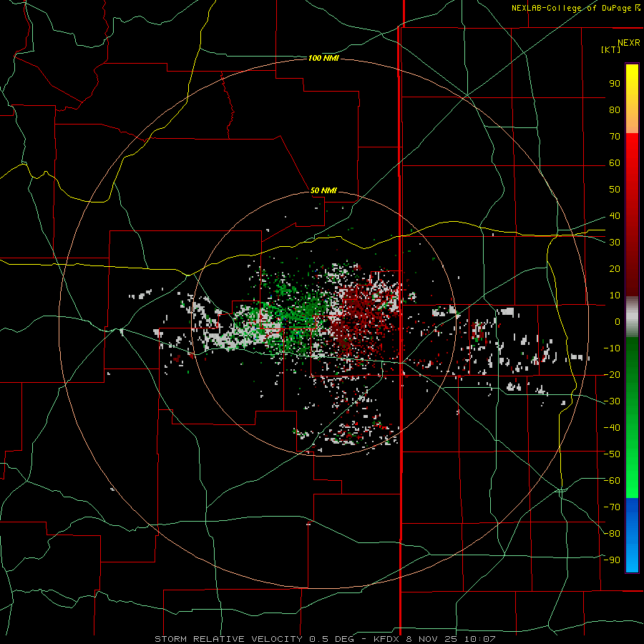
Task: Click the 40 value on the velocity scale
Action: coord(615,216)
